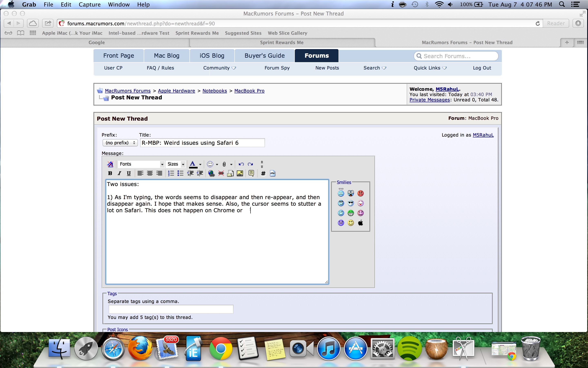
Task: Switch to the Sprint Rewards Me tab
Action: [282, 42]
